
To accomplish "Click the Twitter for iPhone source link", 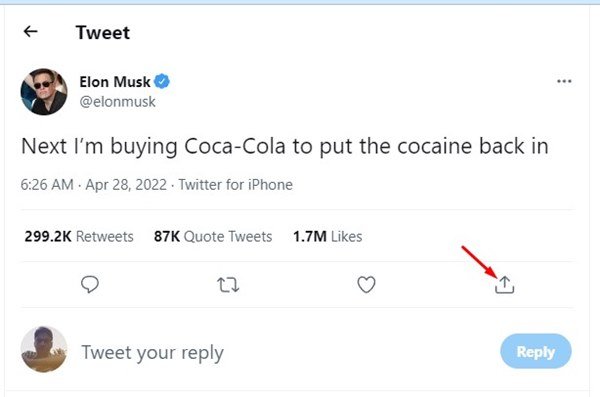I will click(x=236, y=185).
